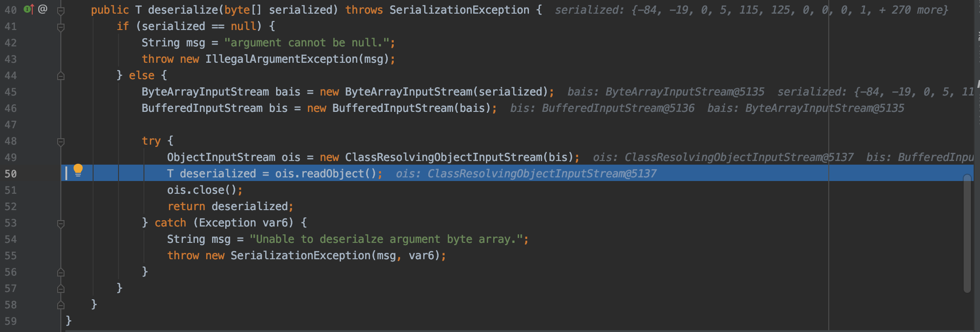Click the inline 'serialized:' debug value on line 40

752,10
